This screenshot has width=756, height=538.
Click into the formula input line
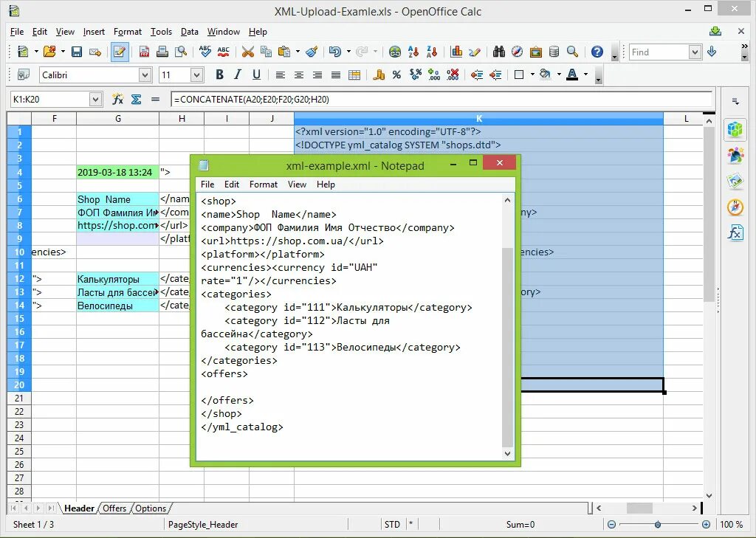(x=441, y=100)
